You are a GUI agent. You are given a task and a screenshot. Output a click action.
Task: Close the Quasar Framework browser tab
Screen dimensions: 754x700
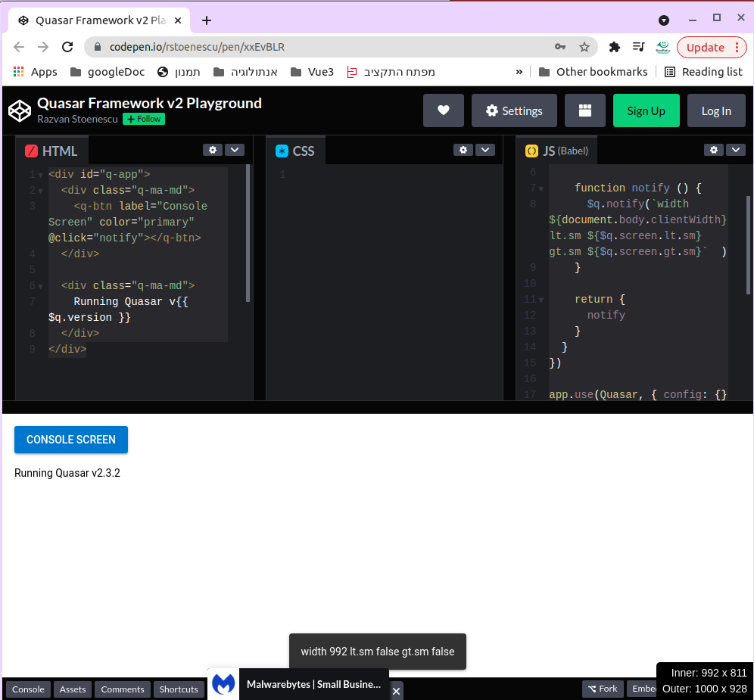[x=178, y=20]
